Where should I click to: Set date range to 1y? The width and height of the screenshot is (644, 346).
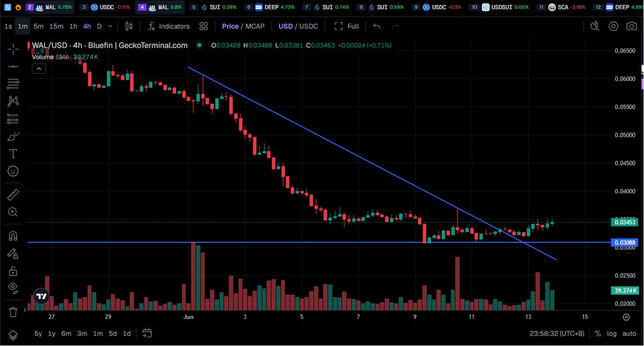(52, 333)
